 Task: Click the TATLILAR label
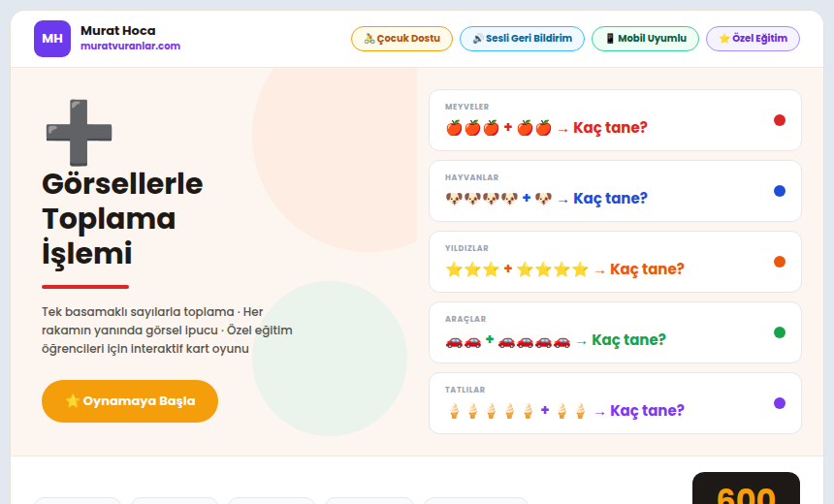[465, 390]
